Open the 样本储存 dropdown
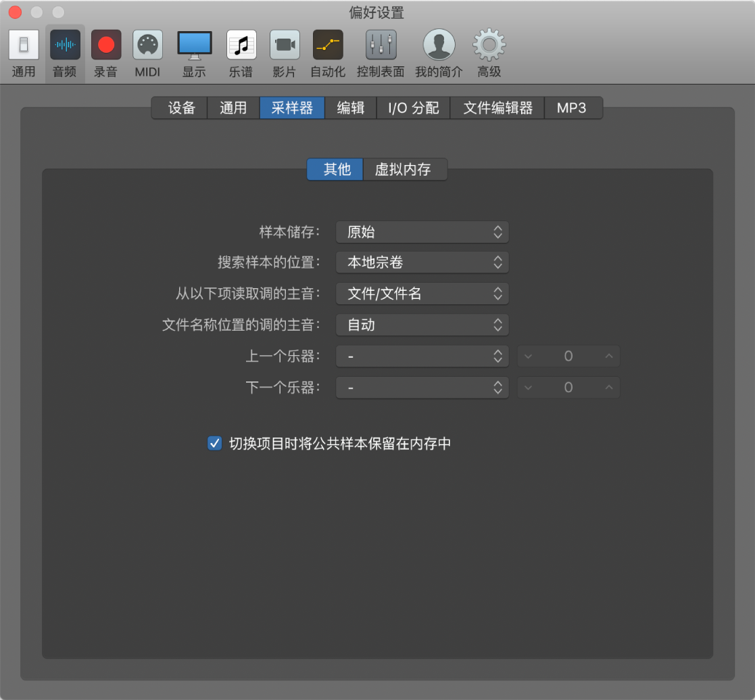The height and width of the screenshot is (700, 755). coord(422,232)
